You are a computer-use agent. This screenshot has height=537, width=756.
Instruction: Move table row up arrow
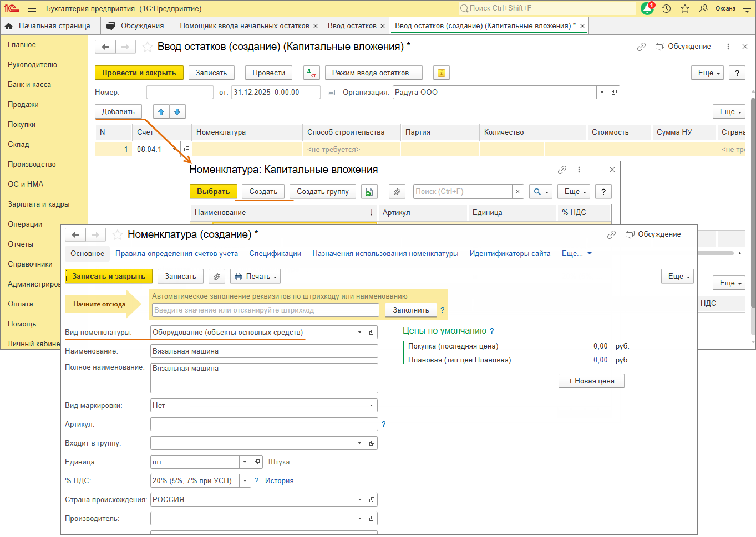[x=161, y=112]
